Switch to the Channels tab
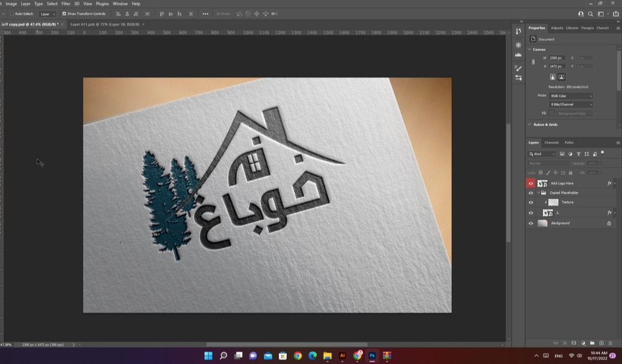 (552, 142)
